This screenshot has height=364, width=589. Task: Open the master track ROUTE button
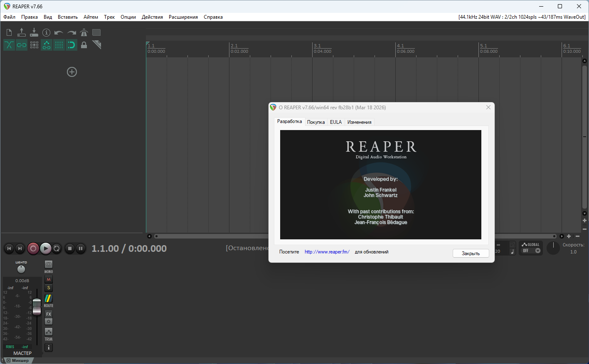[49, 299]
